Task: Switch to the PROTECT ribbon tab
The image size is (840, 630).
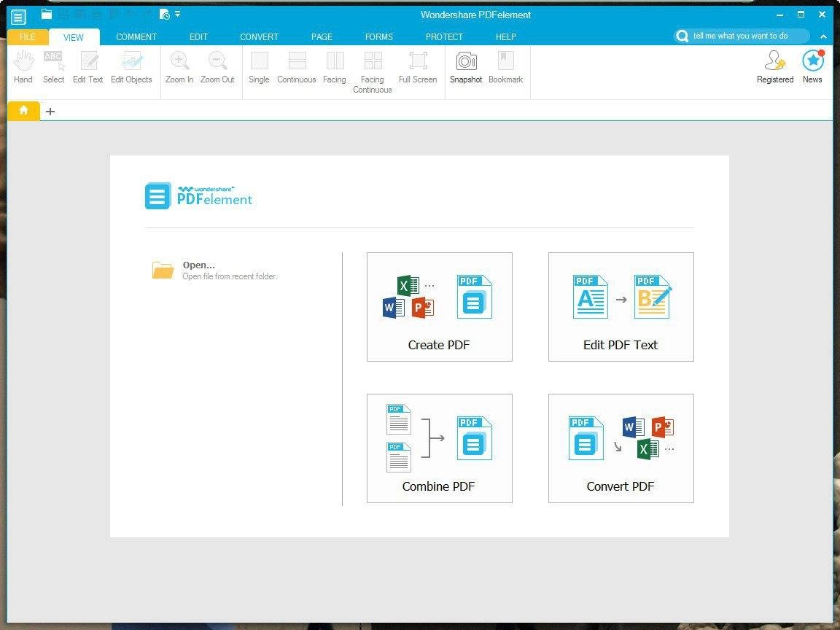Action: click(443, 37)
